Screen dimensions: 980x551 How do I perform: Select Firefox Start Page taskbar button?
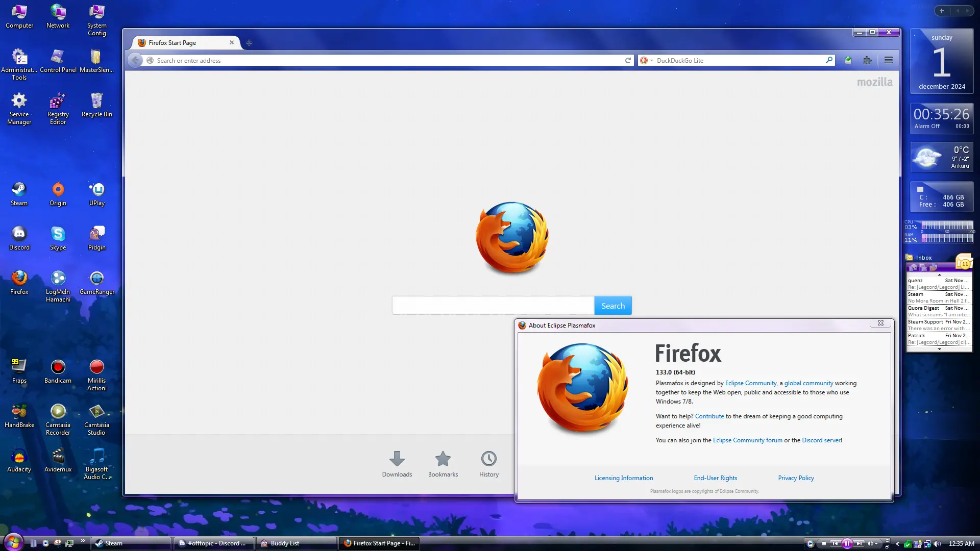pos(379,543)
